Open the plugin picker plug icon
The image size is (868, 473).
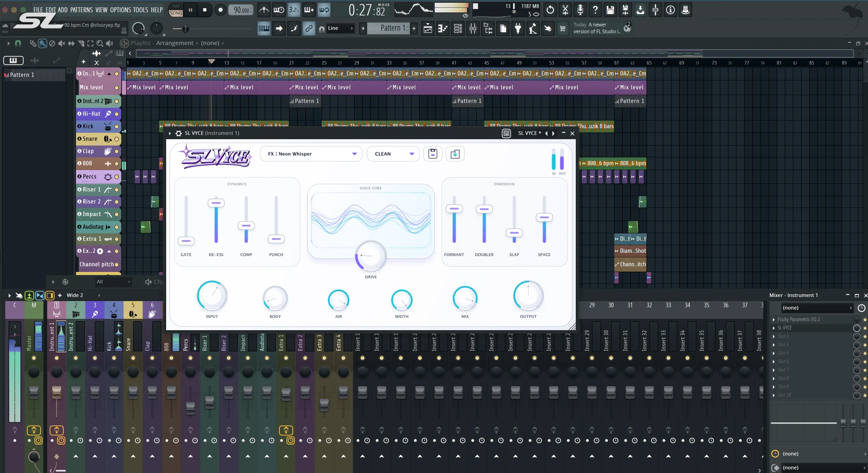[x=518, y=29]
